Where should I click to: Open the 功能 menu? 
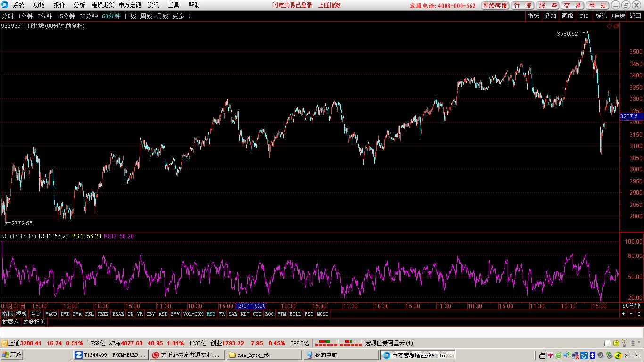[x=39, y=5]
